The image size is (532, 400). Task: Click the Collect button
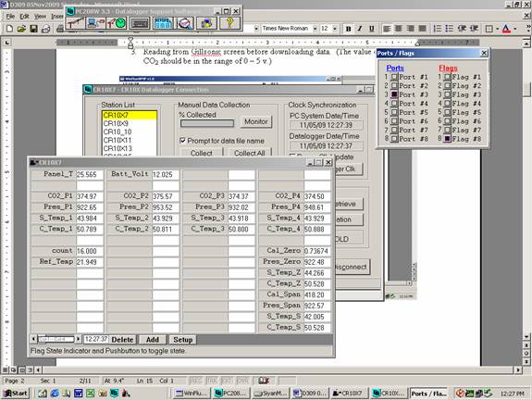tap(202, 153)
